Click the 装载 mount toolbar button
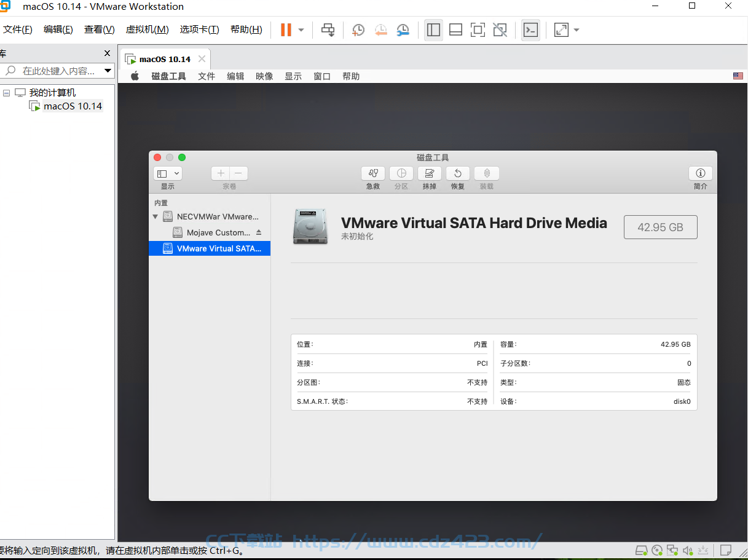The width and height of the screenshot is (748, 560). click(487, 173)
